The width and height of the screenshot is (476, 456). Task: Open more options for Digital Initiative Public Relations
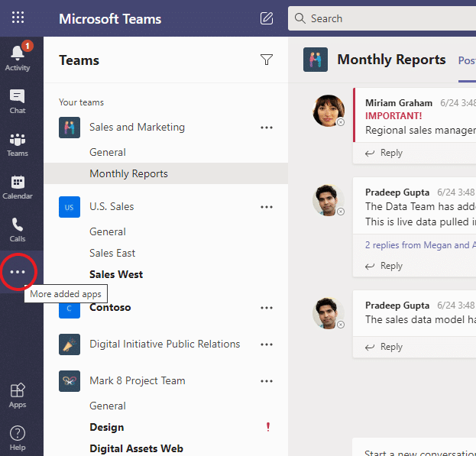click(267, 344)
